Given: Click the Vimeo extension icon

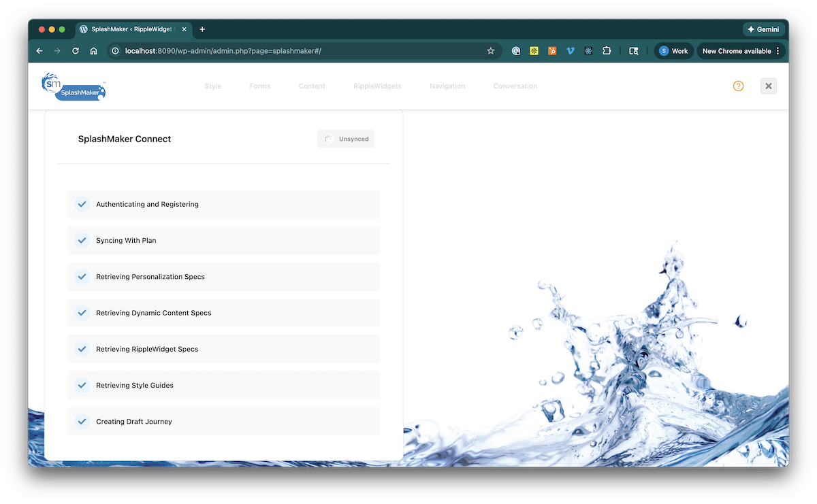Looking at the screenshot, I should (x=571, y=51).
